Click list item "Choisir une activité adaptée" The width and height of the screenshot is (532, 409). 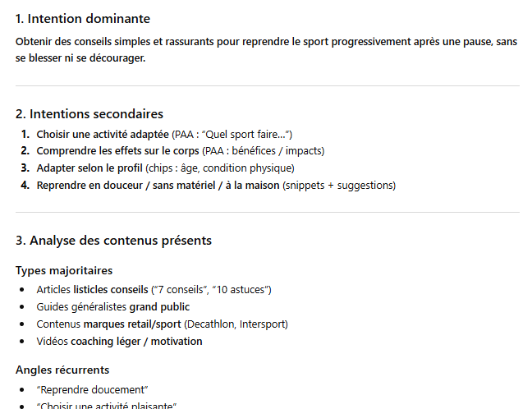coord(103,134)
